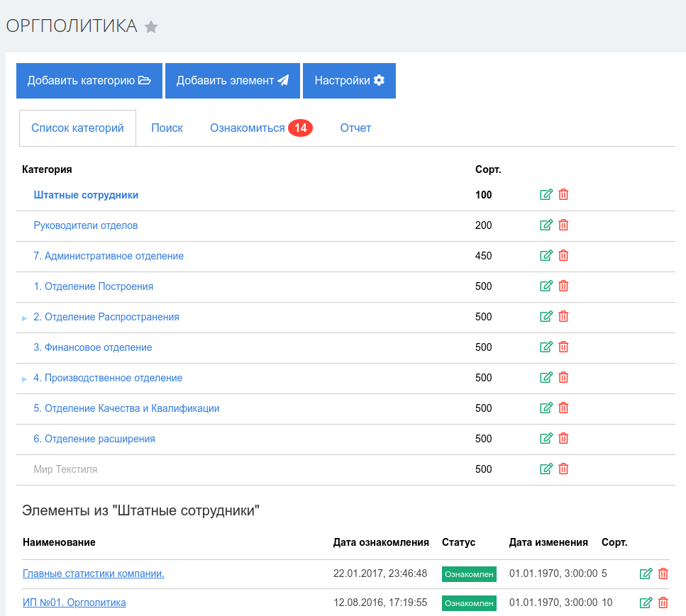This screenshot has width=686, height=616.
Task: Edit the Главные статистики компании element
Action: coord(646,574)
